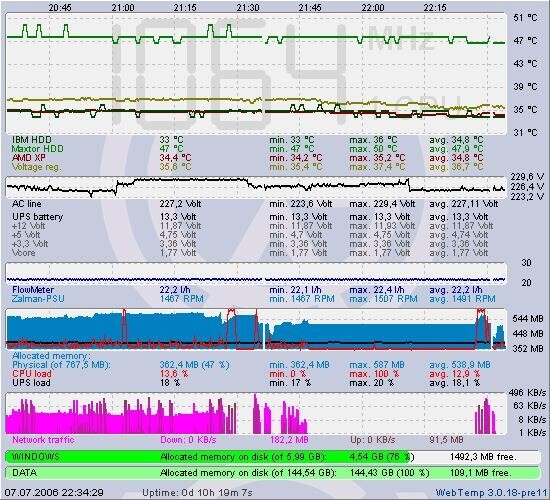Image resolution: width=550 pixels, height=500 pixels.
Task: Click FlowMeter value 22,2 l/h
Action: [175, 290]
